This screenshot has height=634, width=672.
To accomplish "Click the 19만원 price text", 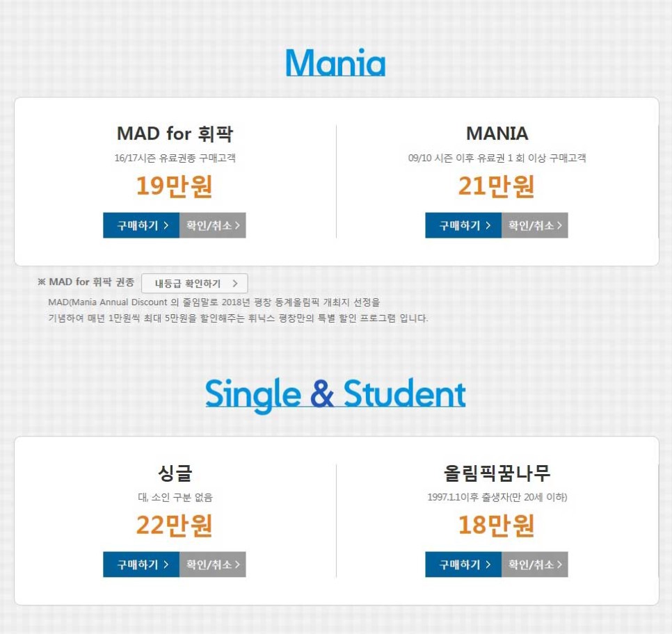I will (175, 186).
